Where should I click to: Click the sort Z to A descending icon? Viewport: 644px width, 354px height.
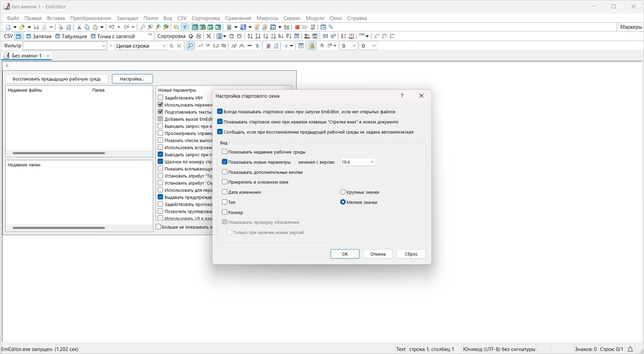click(x=258, y=36)
